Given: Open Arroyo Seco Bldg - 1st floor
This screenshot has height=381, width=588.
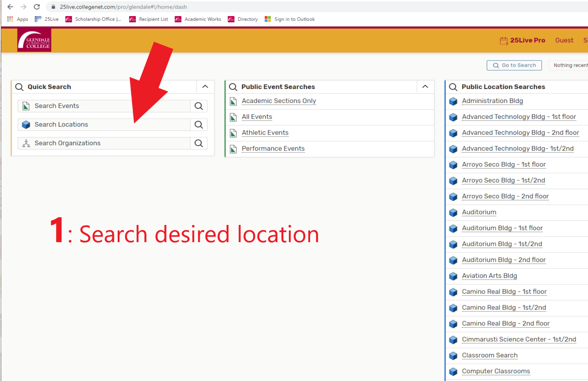Looking at the screenshot, I should coord(504,164).
